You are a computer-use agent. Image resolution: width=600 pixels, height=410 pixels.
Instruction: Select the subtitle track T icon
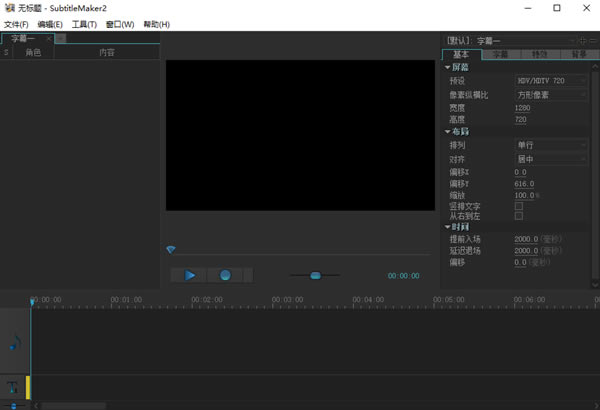point(14,387)
